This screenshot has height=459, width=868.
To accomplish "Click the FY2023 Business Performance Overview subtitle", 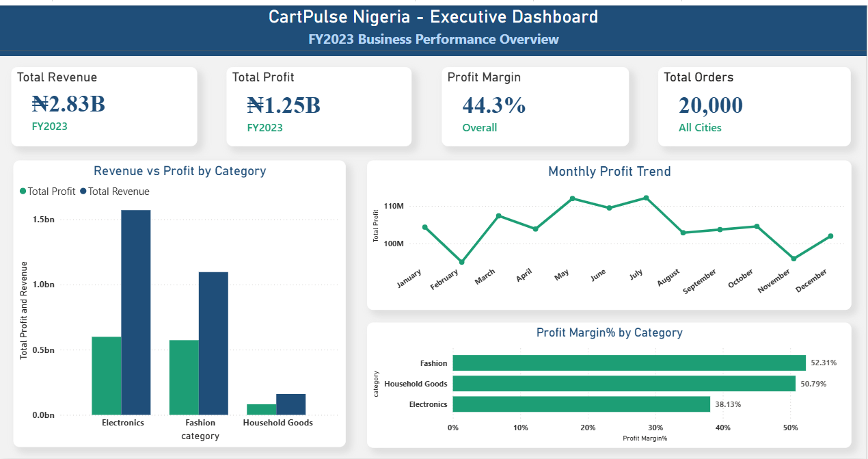I will click(x=433, y=39).
